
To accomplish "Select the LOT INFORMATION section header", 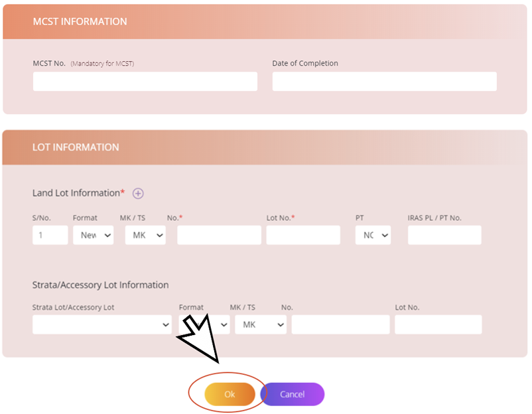I will [76, 147].
